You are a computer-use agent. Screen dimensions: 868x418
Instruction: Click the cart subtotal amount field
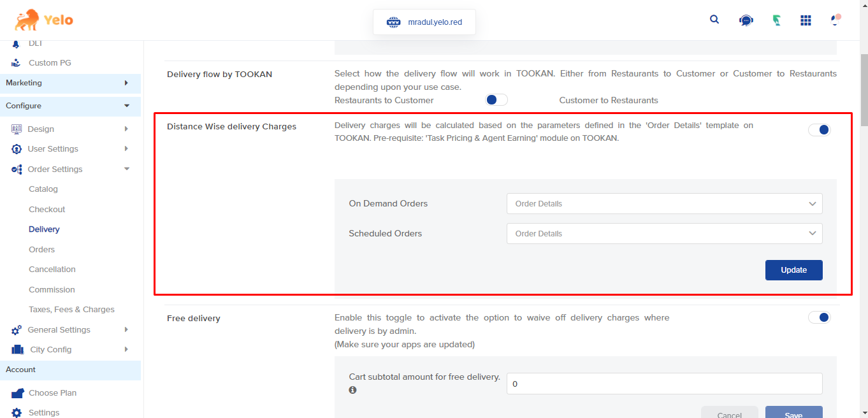point(664,384)
